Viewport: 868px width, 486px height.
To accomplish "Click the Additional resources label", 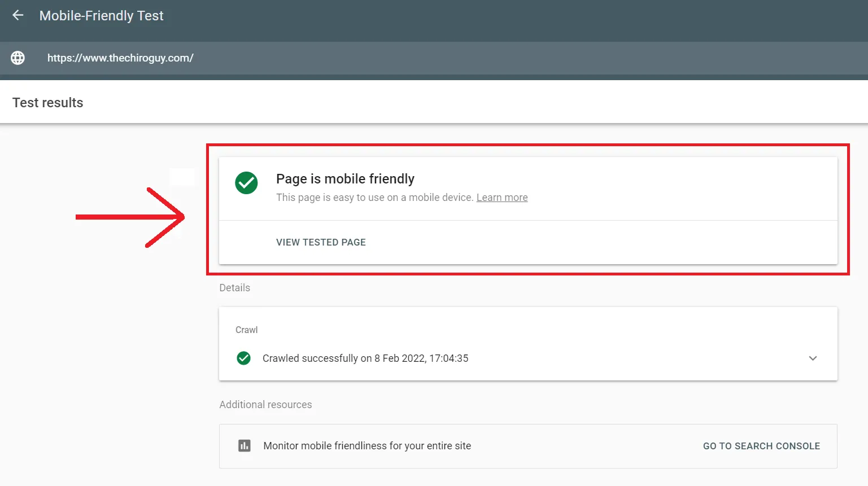I will click(x=265, y=405).
